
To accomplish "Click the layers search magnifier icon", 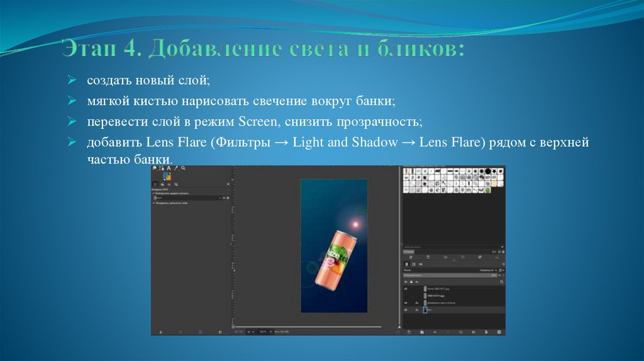I will point(501,282).
